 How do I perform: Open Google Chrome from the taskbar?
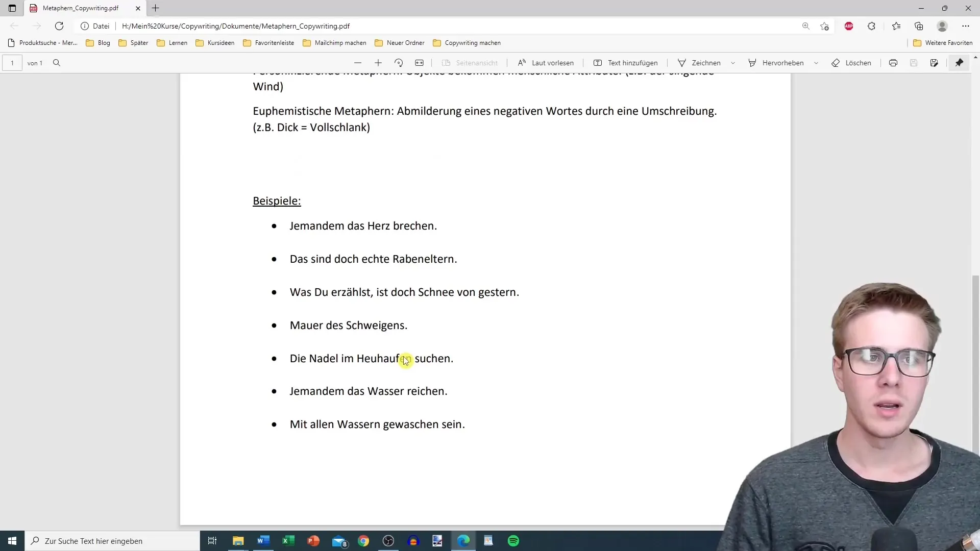[363, 541]
